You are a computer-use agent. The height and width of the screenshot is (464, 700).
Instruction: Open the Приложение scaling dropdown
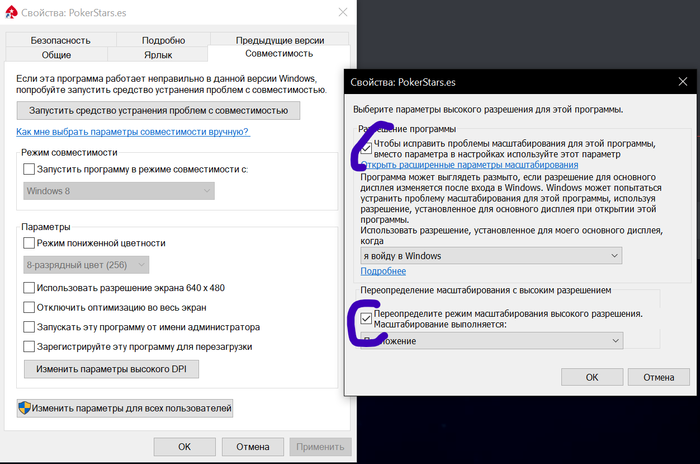point(492,341)
